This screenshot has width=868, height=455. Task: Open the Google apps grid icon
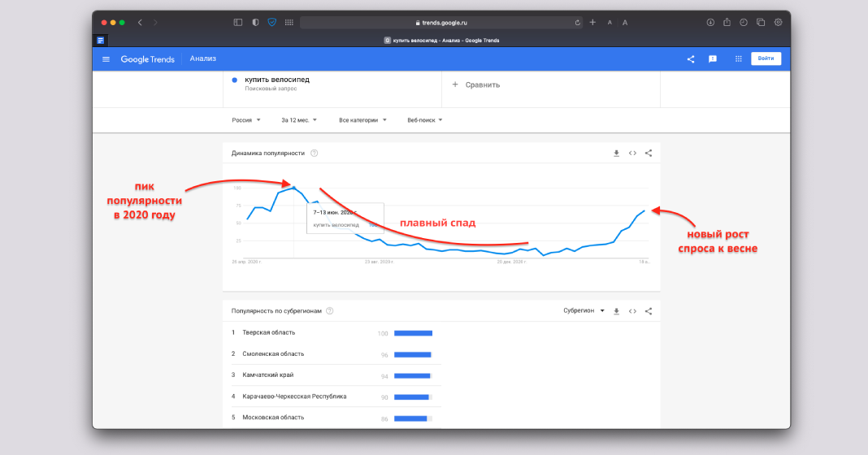pyautogui.click(x=738, y=58)
